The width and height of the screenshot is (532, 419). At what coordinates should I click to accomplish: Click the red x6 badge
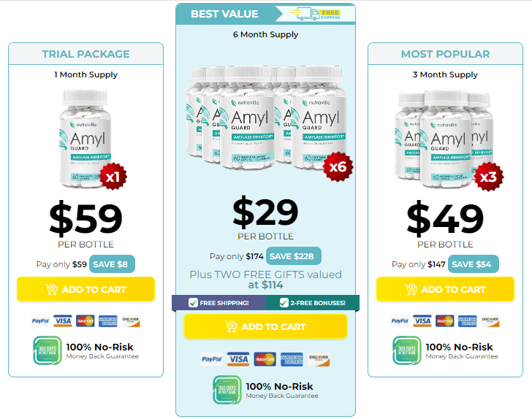tap(338, 166)
